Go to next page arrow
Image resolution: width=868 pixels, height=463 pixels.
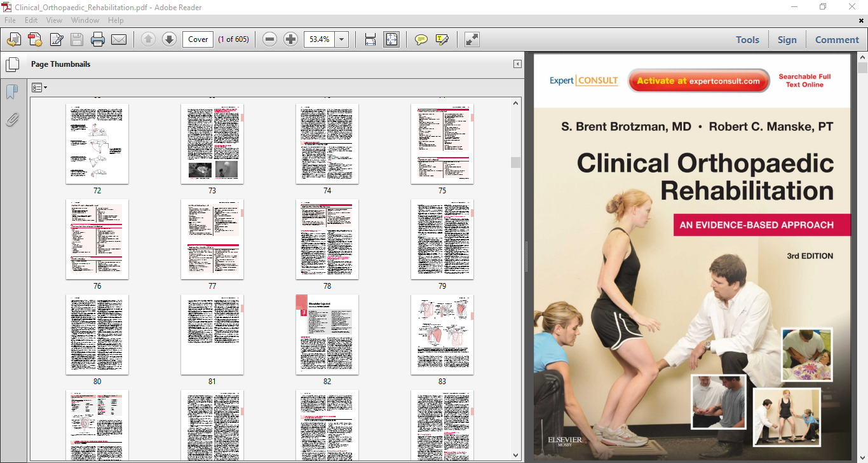pyautogui.click(x=169, y=39)
